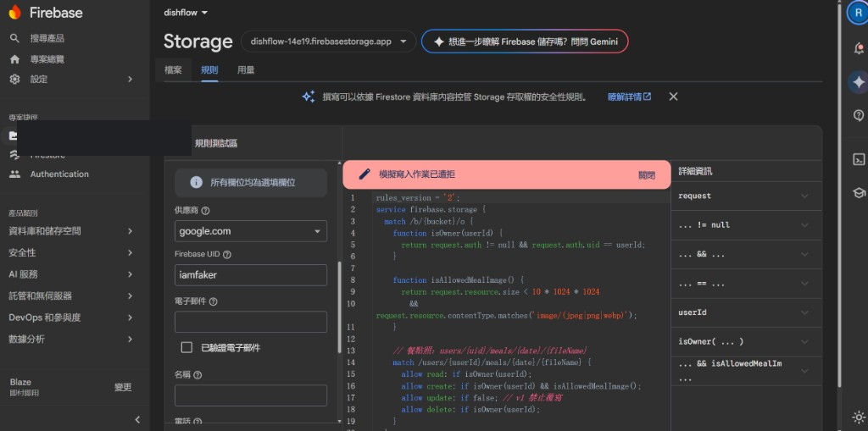Image resolution: width=868 pixels, height=431 pixels.
Task: Click the empty 名稱 input field
Action: click(x=251, y=395)
